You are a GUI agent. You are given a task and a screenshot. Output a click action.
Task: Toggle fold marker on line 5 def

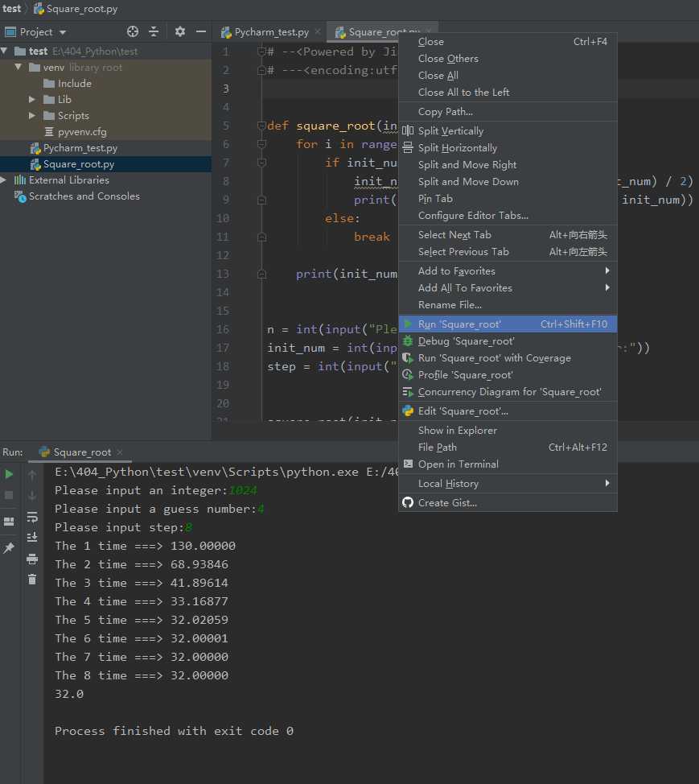[x=261, y=126]
